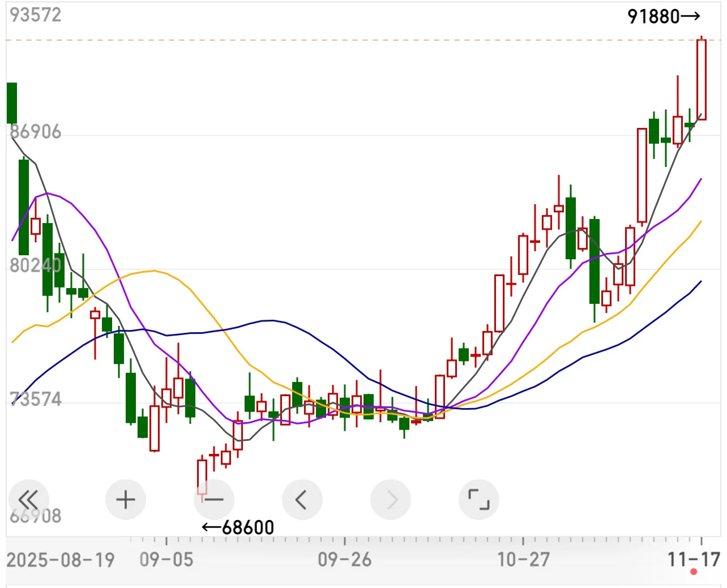Click the 80240 price axis label
The height and width of the screenshot is (588, 727).
(x=35, y=265)
